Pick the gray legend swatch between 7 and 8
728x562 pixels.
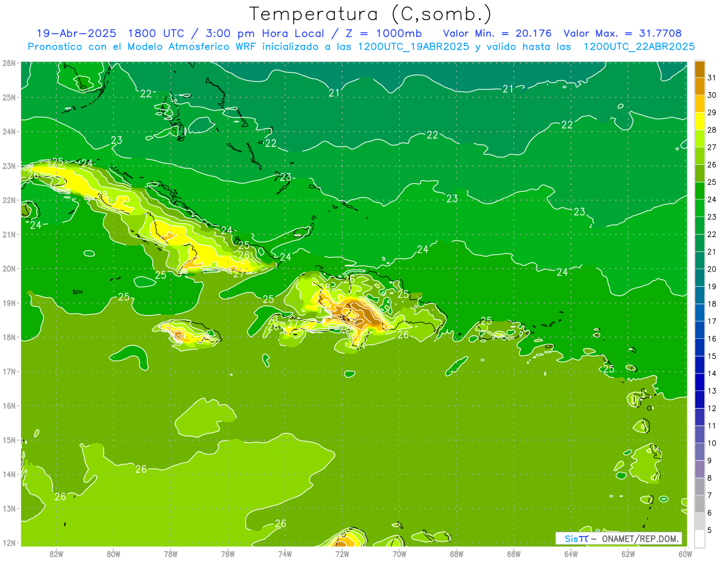tap(699, 486)
